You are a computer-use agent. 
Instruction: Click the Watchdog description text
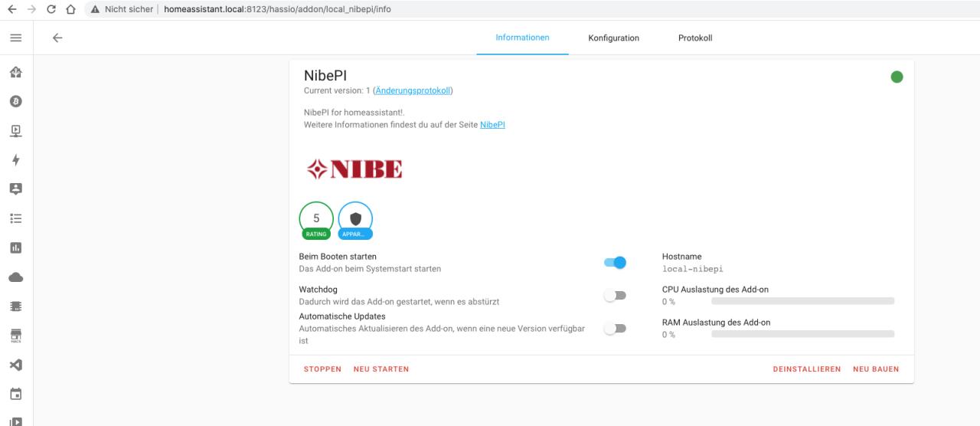(399, 302)
